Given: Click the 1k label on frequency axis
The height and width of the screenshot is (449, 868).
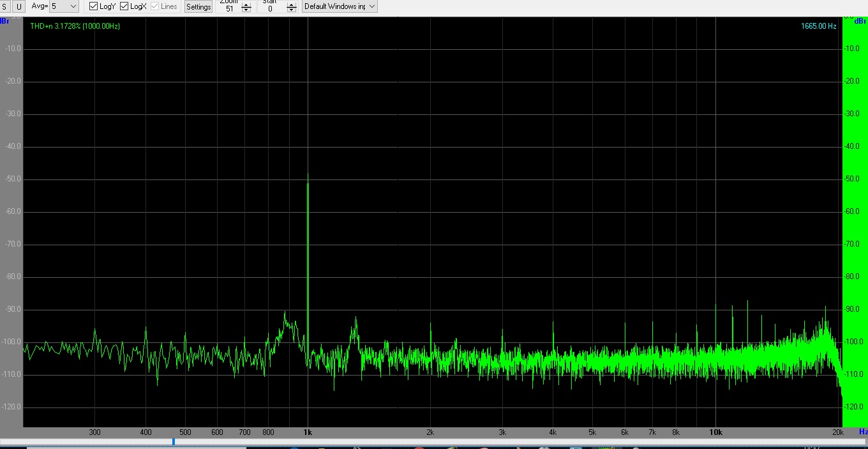Looking at the screenshot, I should pos(307,432).
